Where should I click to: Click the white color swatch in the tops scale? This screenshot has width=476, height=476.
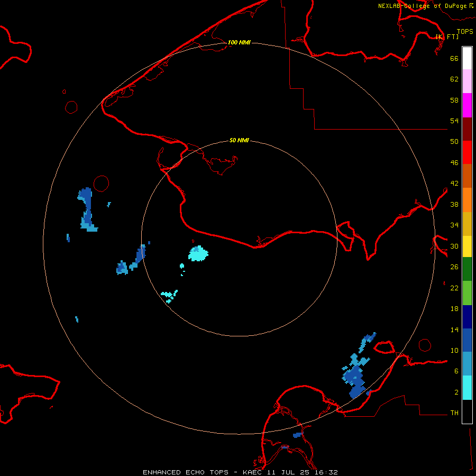point(467,58)
